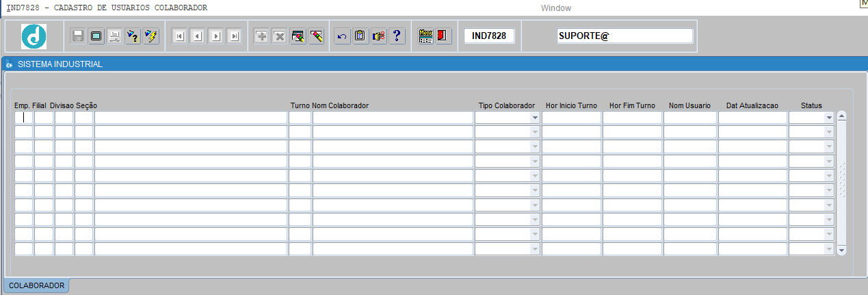Insert a new record with plus icon
Image resolution: width=868 pixels, height=295 pixels.
click(261, 36)
